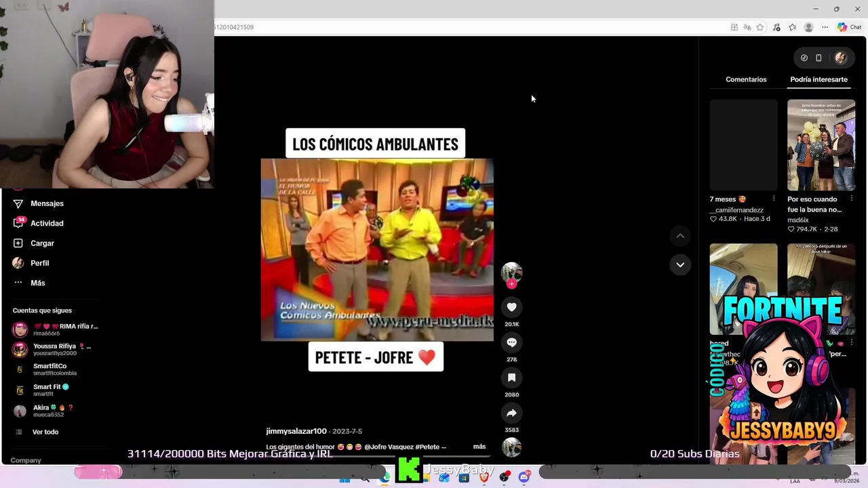Click the Company footer link
This screenshot has height=488, width=868.
tap(26, 460)
